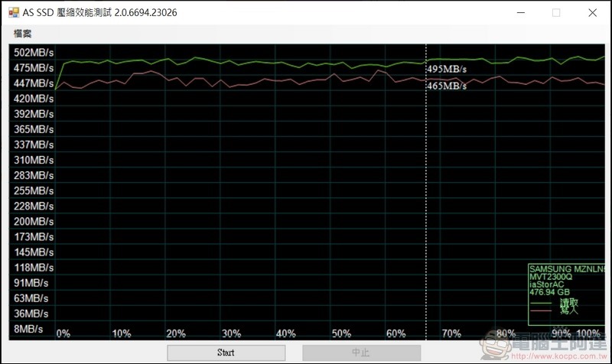612x364 pixels.
Task: Click the disabled 中止 button
Action: [361, 353]
